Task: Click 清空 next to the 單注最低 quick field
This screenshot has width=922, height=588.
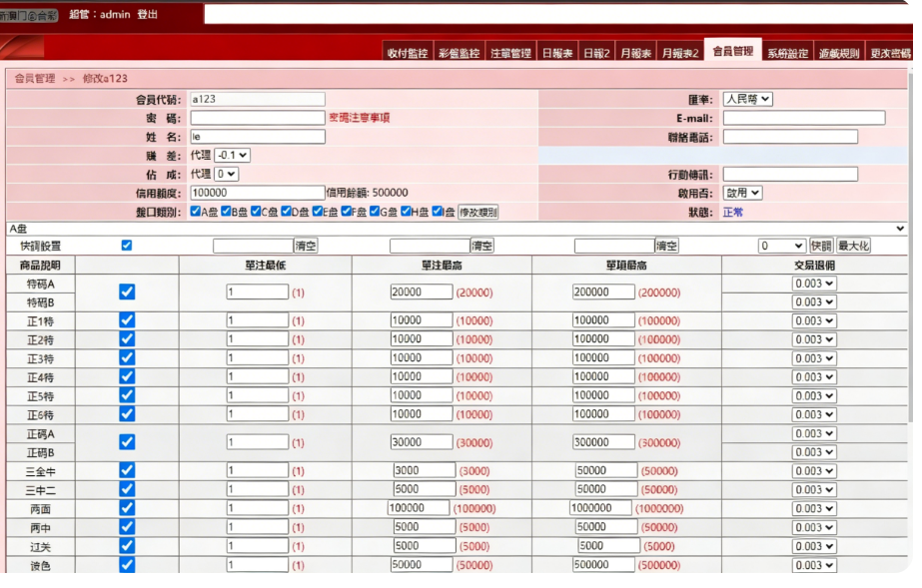Action: click(306, 246)
